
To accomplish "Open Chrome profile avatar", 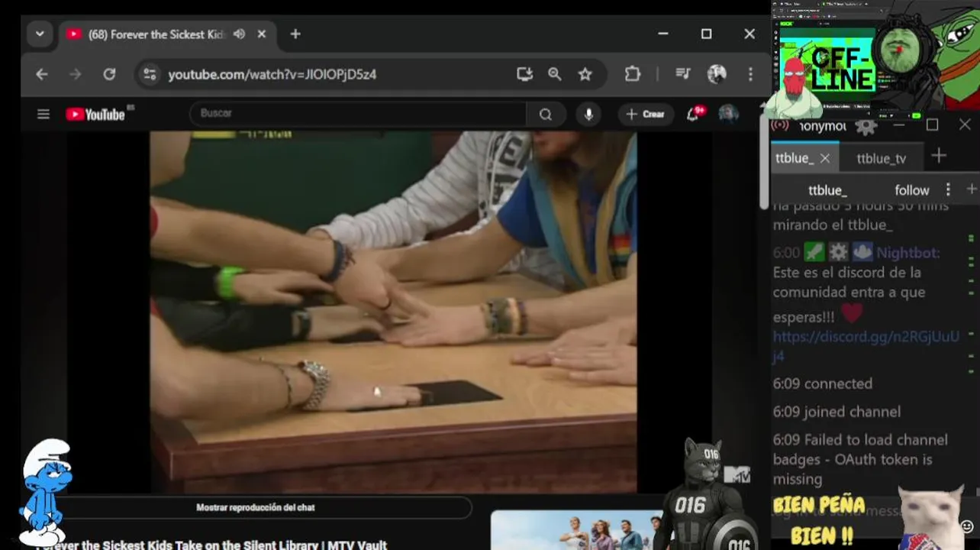I will (x=717, y=74).
